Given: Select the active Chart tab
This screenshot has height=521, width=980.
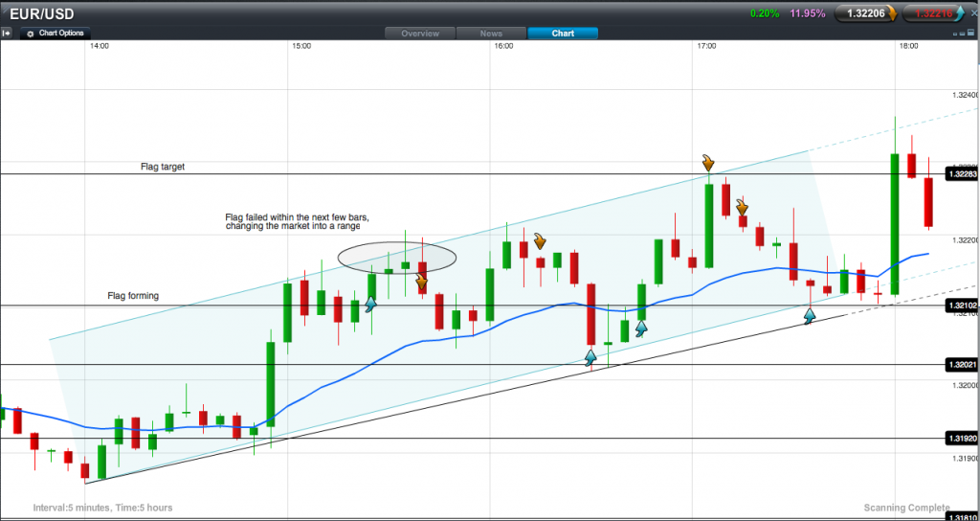Looking at the screenshot, I should coord(563,33).
